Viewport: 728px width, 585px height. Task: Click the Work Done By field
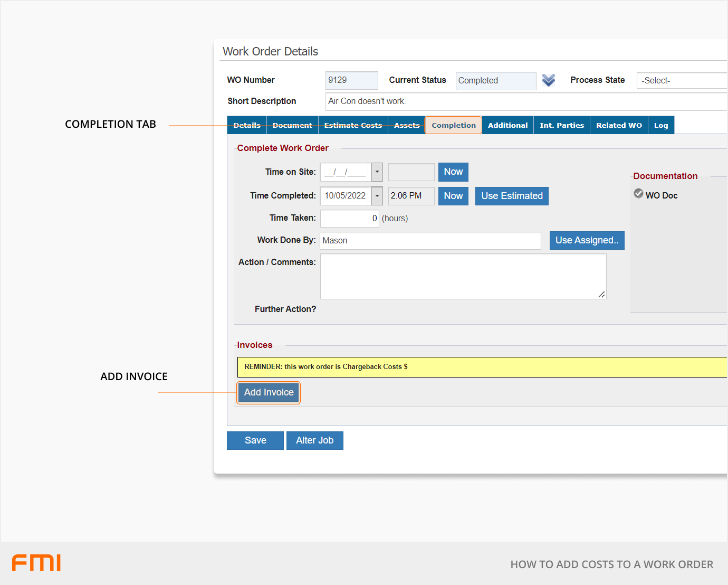click(430, 241)
